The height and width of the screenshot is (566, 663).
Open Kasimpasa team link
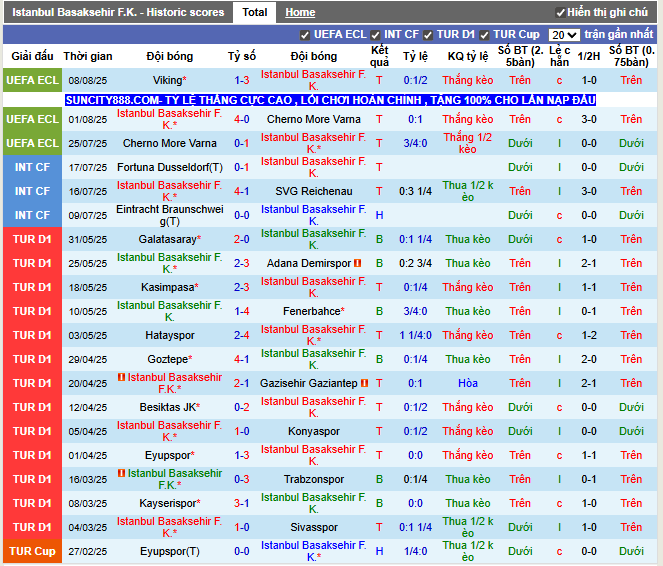[167, 287]
